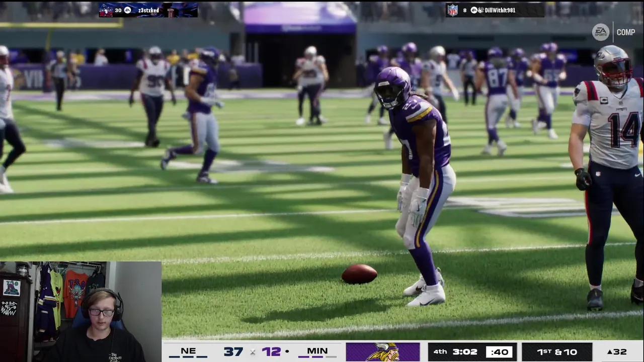This screenshot has height=362, width=644.
Task: Click the '4th' quarter indicator
Action: (x=440, y=351)
